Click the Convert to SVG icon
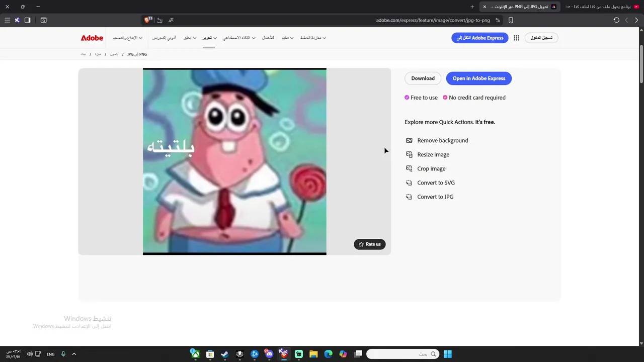Viewport: 644px width, 362px height. (x=409, y=183)
